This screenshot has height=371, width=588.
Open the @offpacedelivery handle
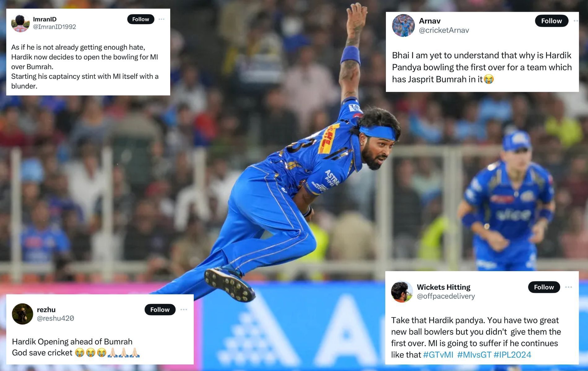click(446, 296)
